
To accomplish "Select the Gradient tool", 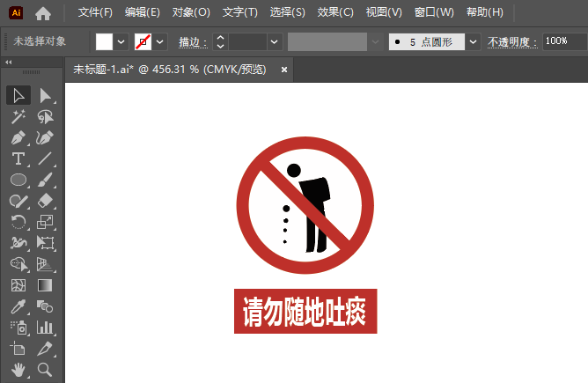I will 46,285.
